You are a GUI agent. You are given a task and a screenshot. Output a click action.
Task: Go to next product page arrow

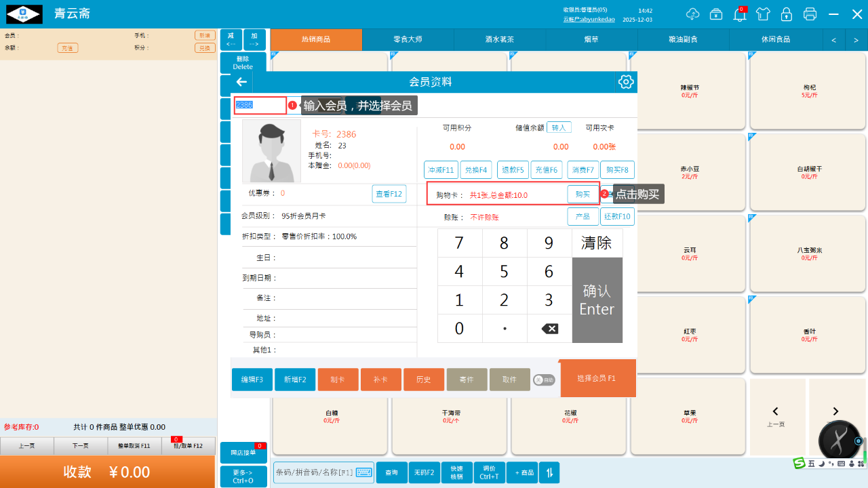tap(835, 411)
